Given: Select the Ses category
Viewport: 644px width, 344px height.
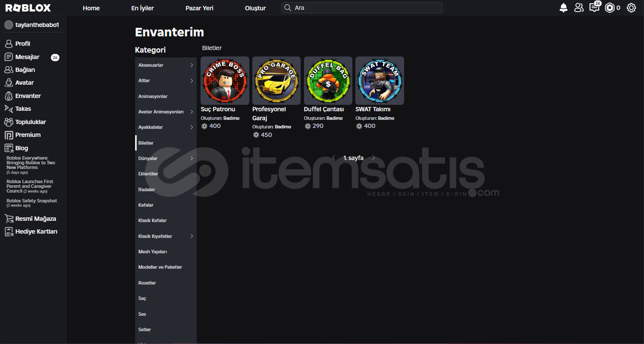Looking at the screenshot, I should click(x=166, y=314).
